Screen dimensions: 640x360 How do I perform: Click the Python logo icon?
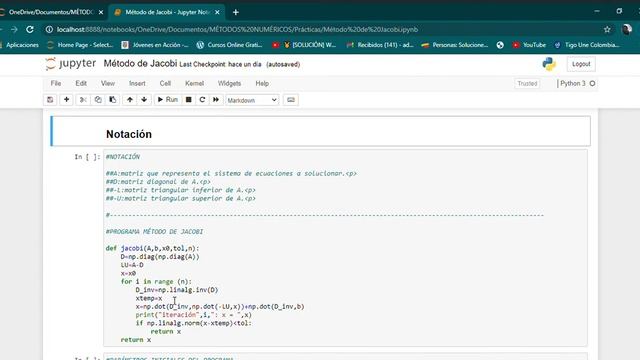(549, 64)
